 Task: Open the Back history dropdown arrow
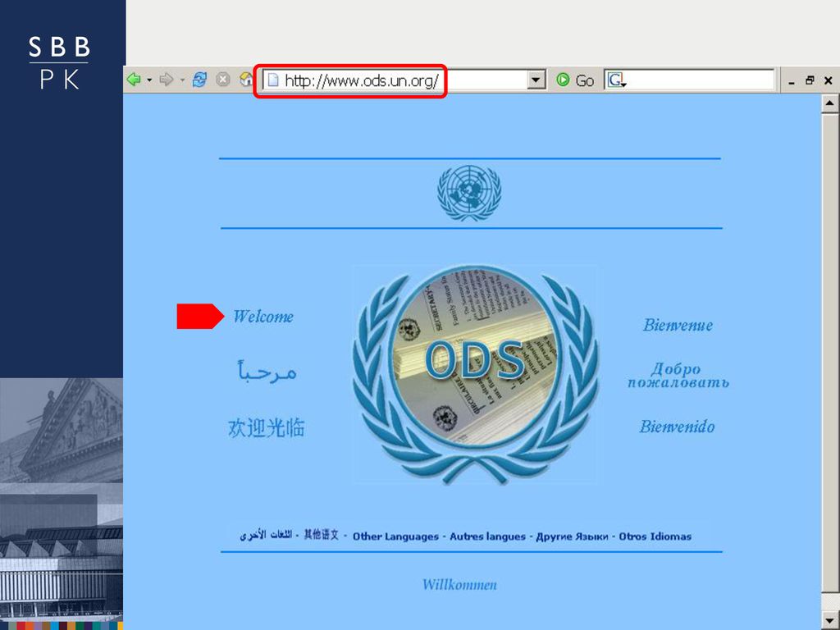coord(149,80)
